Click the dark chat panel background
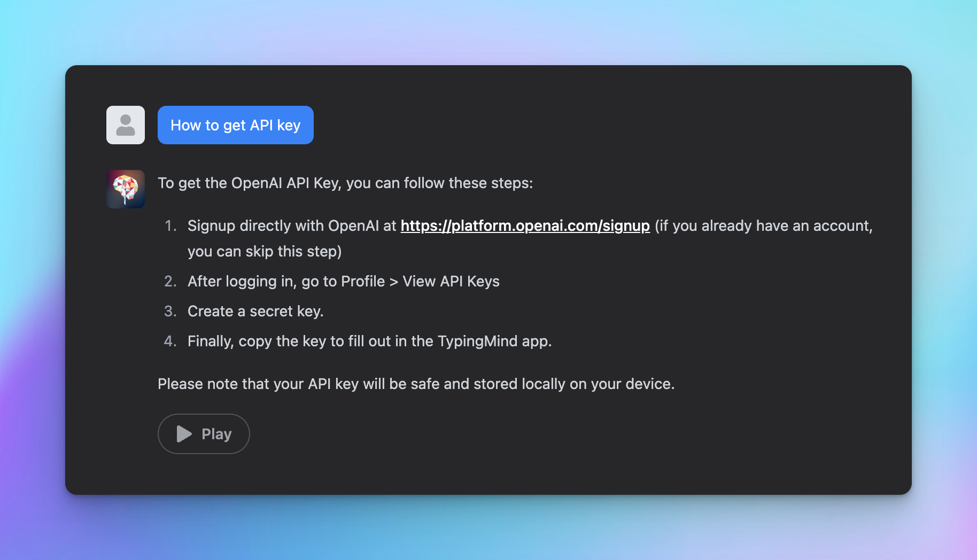This screenshot has height=560, width=977. 748,465
